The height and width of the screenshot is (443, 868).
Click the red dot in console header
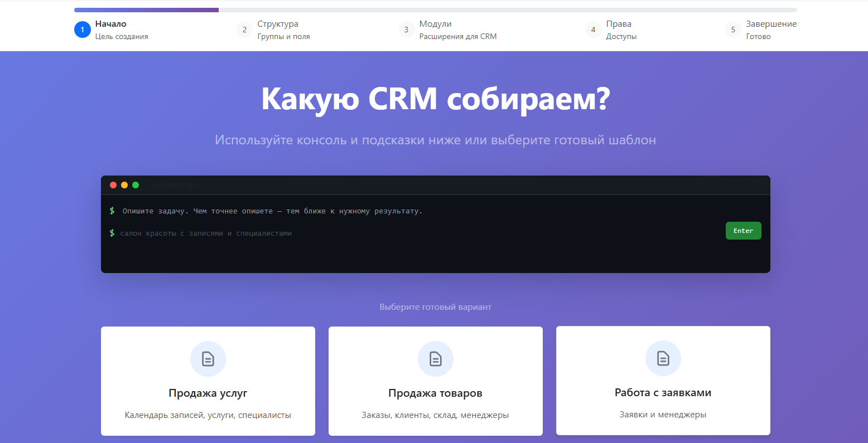pos(113,185)
